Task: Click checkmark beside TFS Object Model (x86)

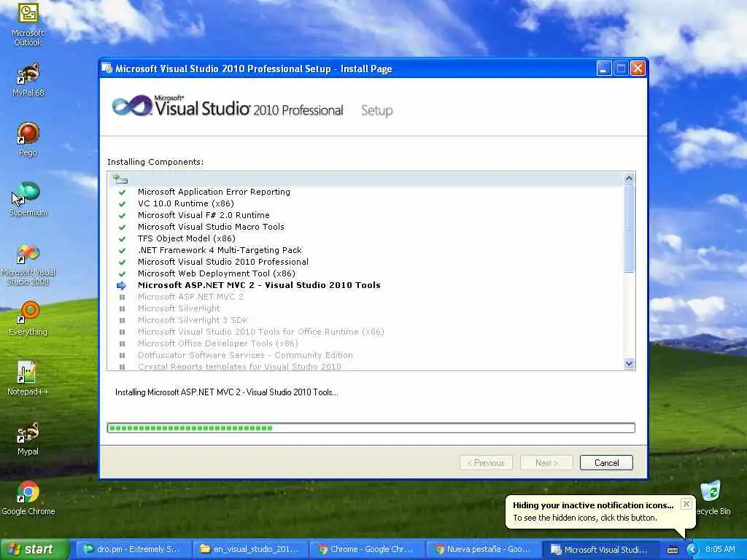Action: (122, 238)
